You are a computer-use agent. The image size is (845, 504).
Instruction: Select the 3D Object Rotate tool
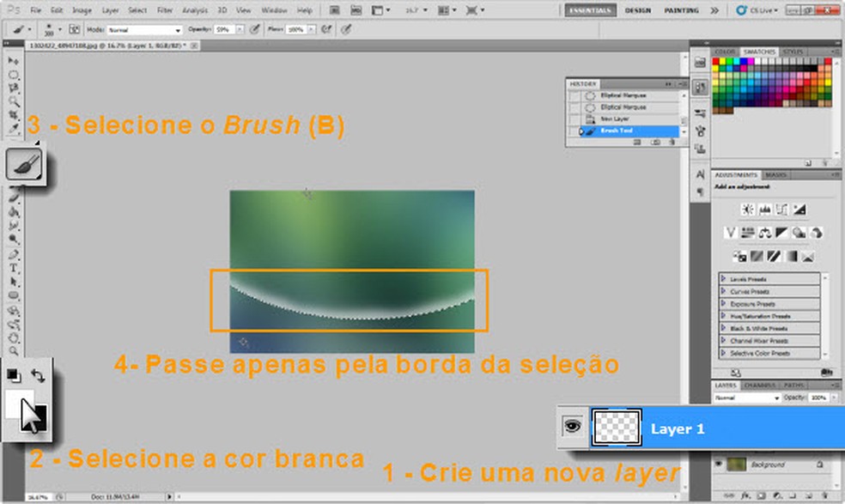14,311
